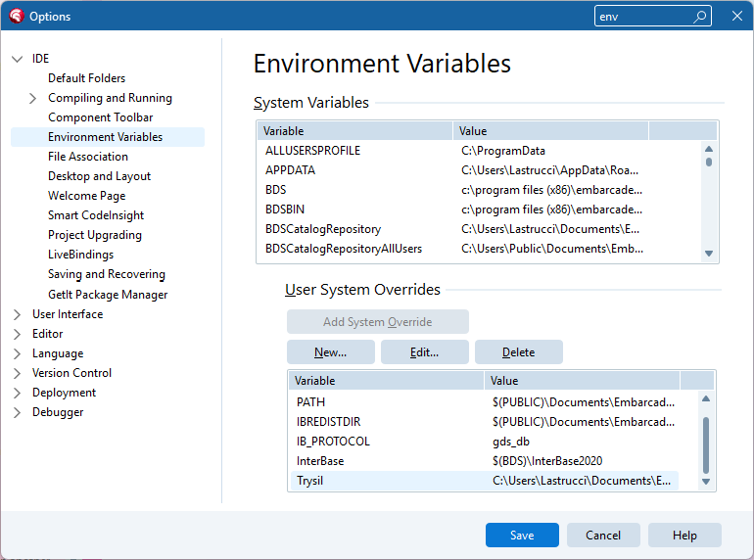Image resolution: width=754 pixels, height=560 pixels.
Task: Sort System Variables by Value column header
Action: coord(551,131)
